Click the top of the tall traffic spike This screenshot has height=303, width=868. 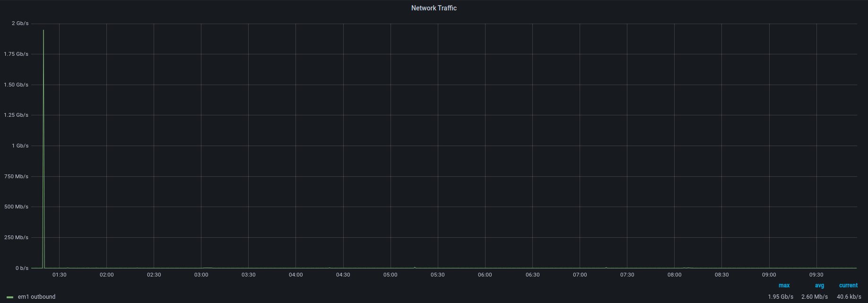pos(43,31)
